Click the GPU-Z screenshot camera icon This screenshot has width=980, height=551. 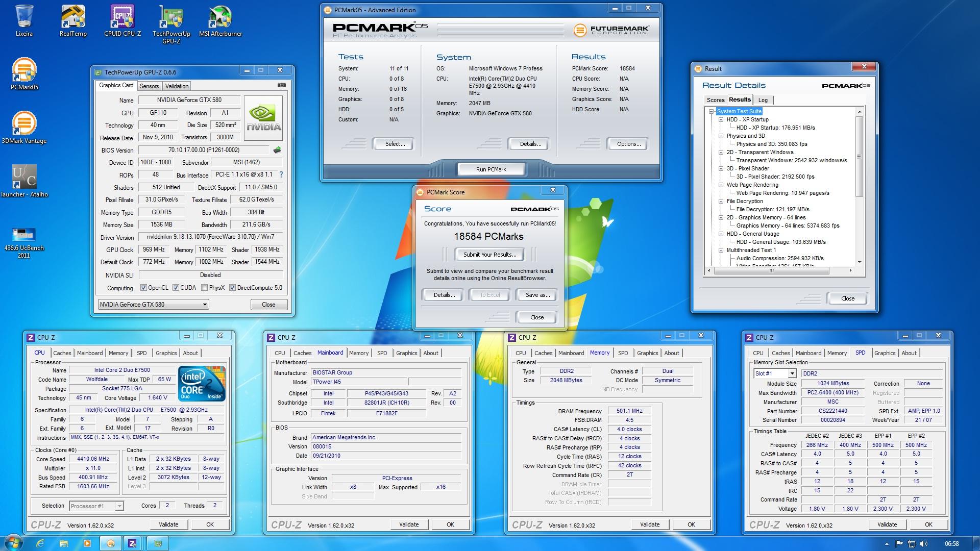pyautogui.click(x=281, y=85)
